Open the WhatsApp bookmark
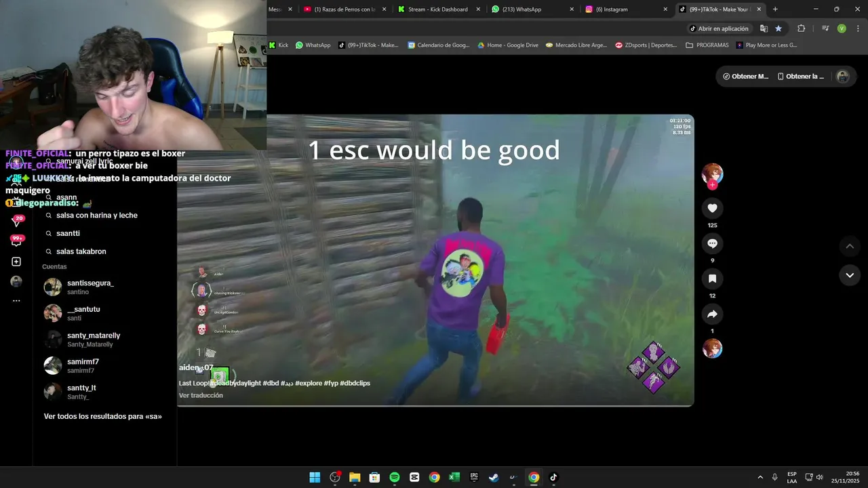 click(x=313, y=45)
